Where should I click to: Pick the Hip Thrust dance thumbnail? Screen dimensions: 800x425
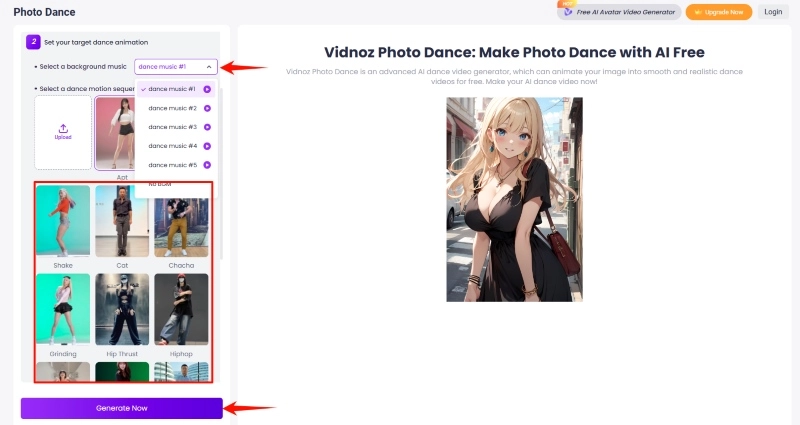pos(122,309)
